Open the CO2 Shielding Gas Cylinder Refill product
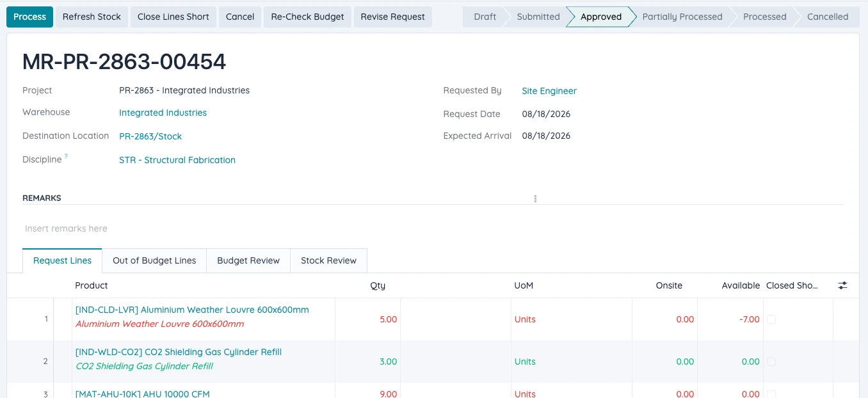The image size is (868, 398). [x=179, y=352]
